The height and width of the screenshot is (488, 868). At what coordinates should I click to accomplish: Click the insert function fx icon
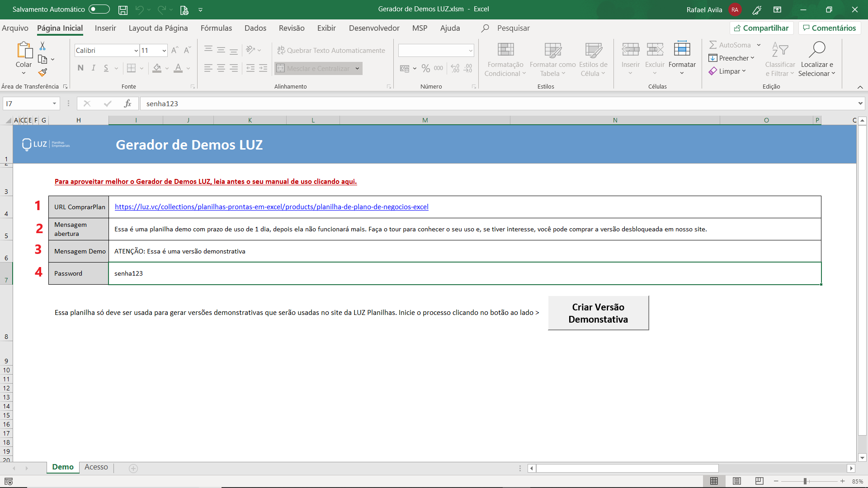[127, 103]
